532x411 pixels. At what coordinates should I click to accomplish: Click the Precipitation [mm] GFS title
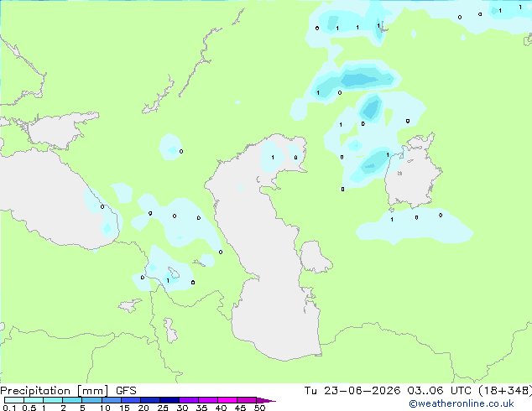coord(68,391)
